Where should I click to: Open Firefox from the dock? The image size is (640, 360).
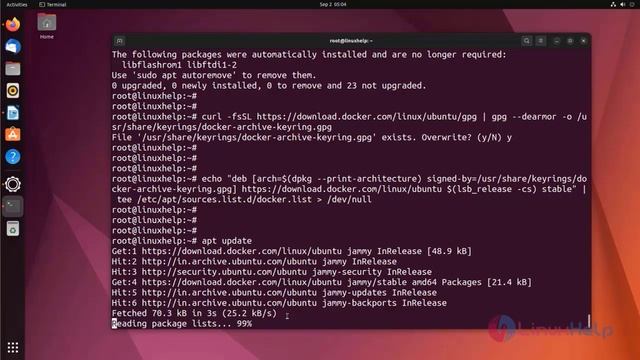[x=13, y=24]
